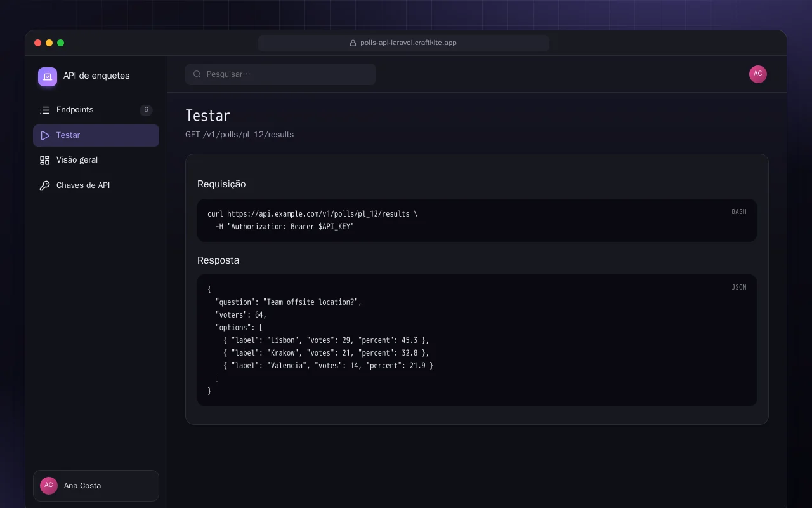
Task: Click the curl command line
Action: [x=313, y=214]
